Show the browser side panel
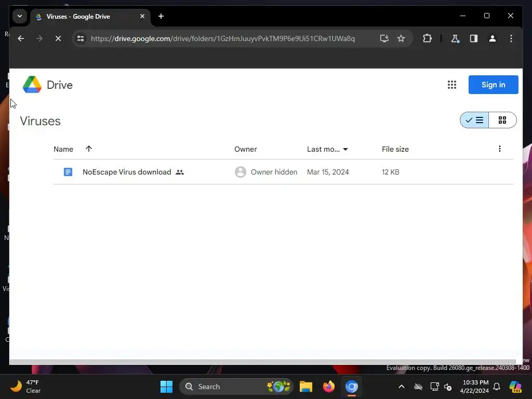 (474, 38)
